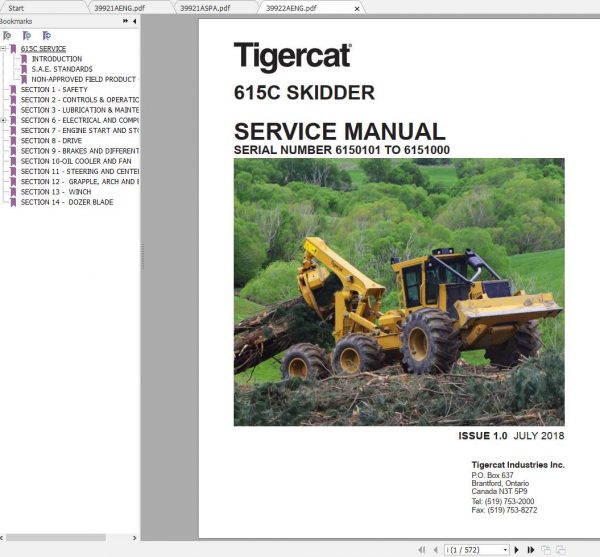Click the previous view icon in the status bar
The height and width of the screenshot is (557, 600).
[546, 550]
